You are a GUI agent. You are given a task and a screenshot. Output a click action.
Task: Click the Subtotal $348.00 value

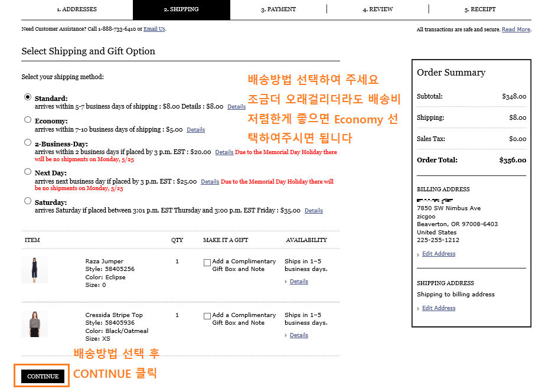(514, 97)
